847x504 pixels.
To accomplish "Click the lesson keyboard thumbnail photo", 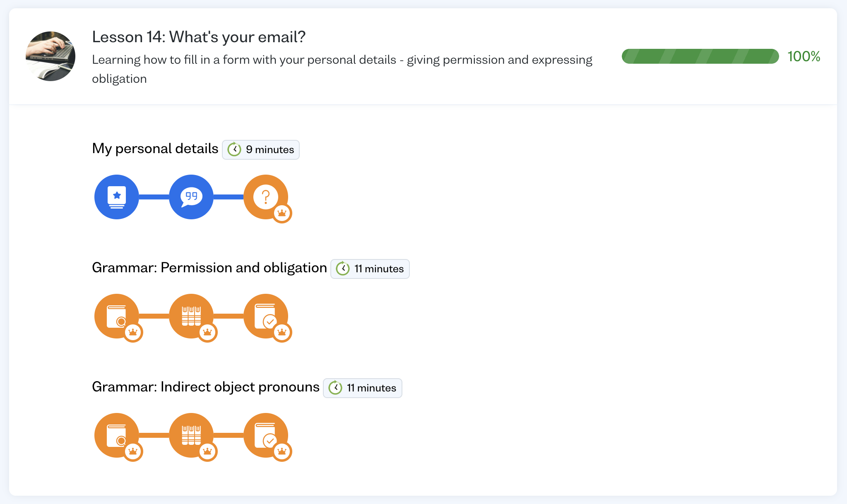I will (x=51, y=56).
